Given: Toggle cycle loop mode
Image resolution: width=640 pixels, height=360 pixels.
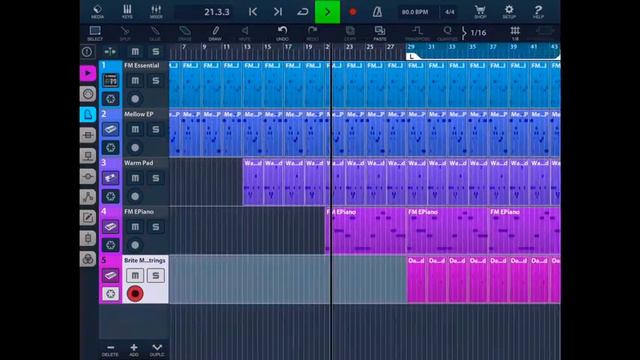Looking at the screenshot, I should pos(302,12).
